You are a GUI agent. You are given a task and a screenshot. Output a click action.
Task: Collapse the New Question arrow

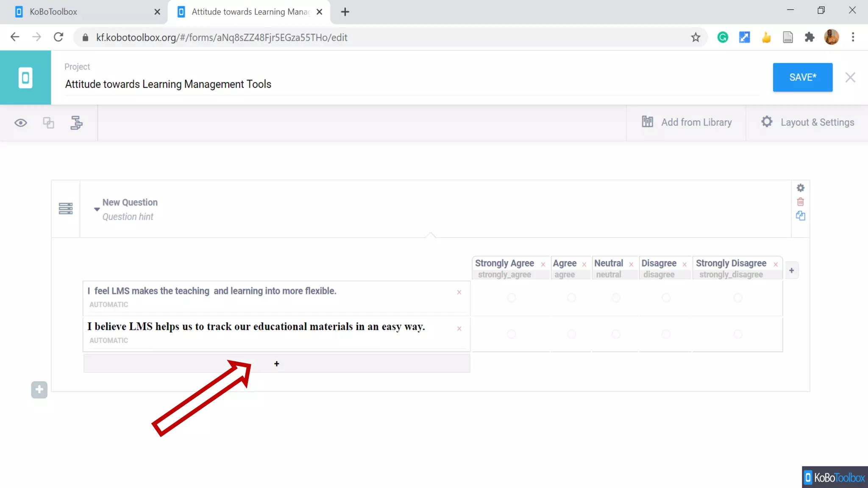pyautogui.click(x=97, y=209)
